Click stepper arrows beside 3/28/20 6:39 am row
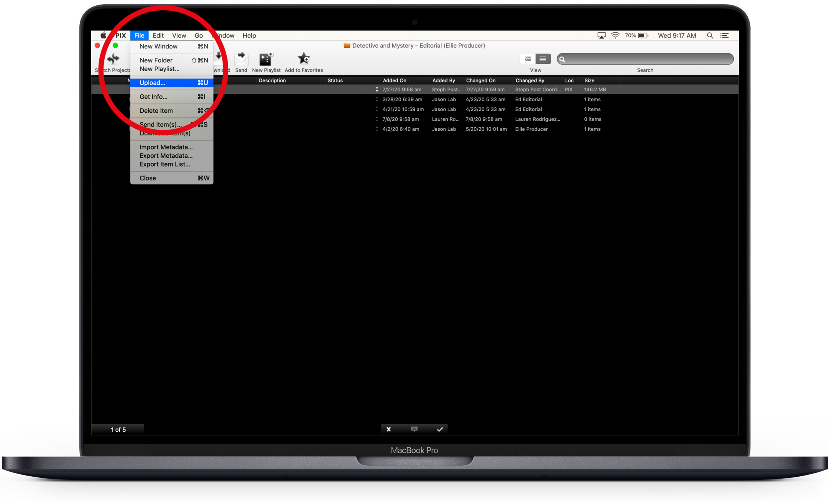The height and width of the screenshot is (504, 830). tap(377, 99)
